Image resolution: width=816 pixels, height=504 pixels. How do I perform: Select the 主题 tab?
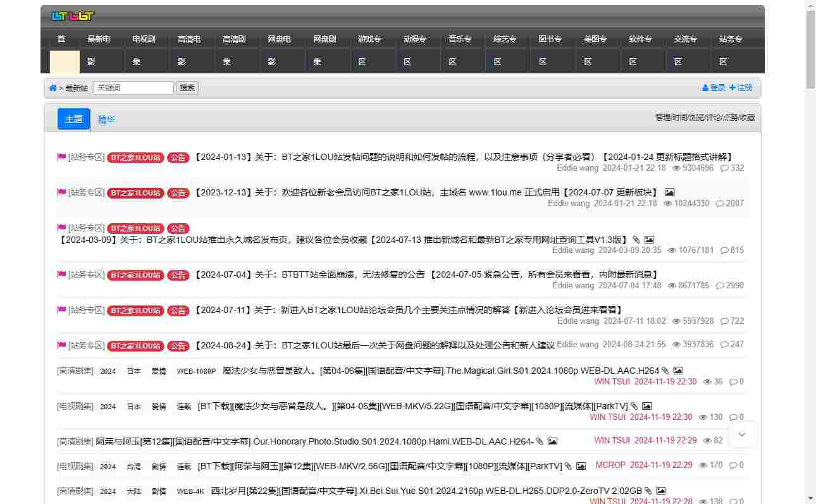click(x=74, y=119)
